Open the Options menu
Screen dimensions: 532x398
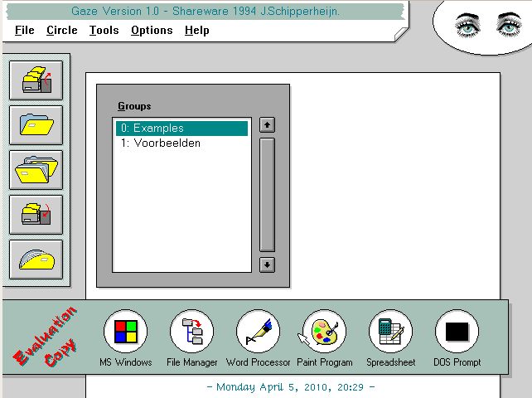(x=152, y=30)
